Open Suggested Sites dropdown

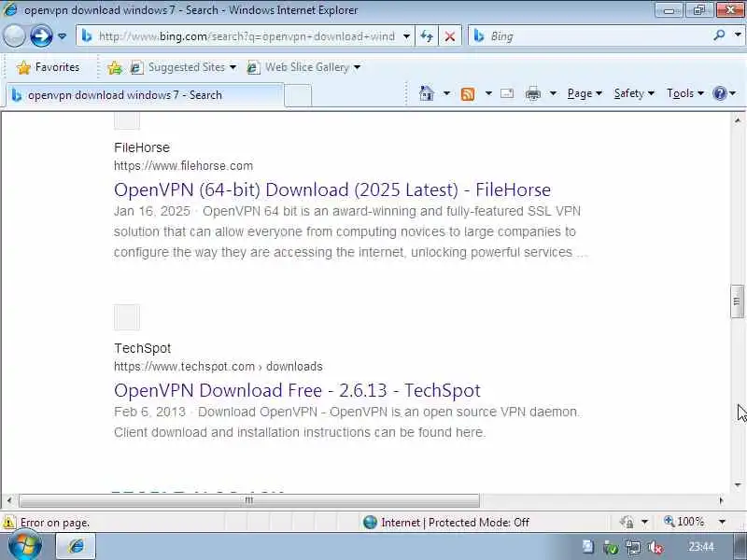point(183,67)
